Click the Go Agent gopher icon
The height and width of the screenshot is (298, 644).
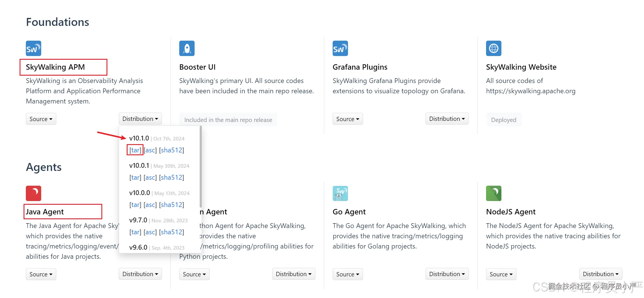pos(340,193)
